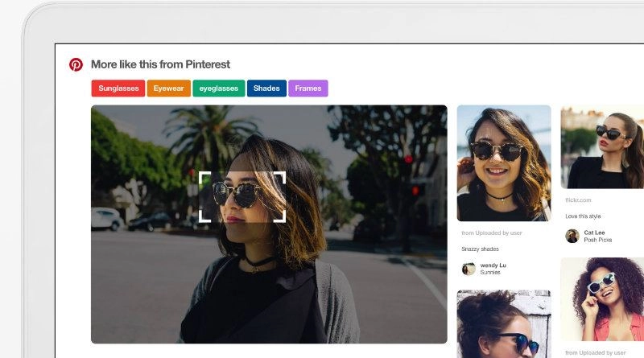Open the pin of woman with hair bun
The height and width of the screenshot is (358, 644).
pyautogui.click(x=504, y=324)
